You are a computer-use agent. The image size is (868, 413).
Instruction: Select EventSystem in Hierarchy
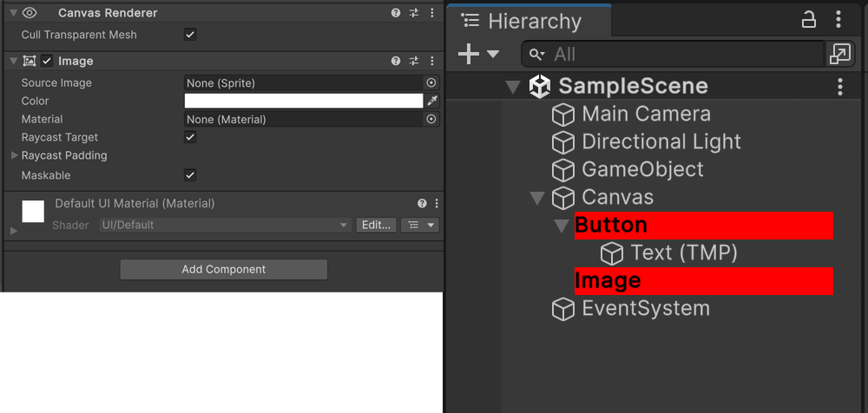click(646, 308)
